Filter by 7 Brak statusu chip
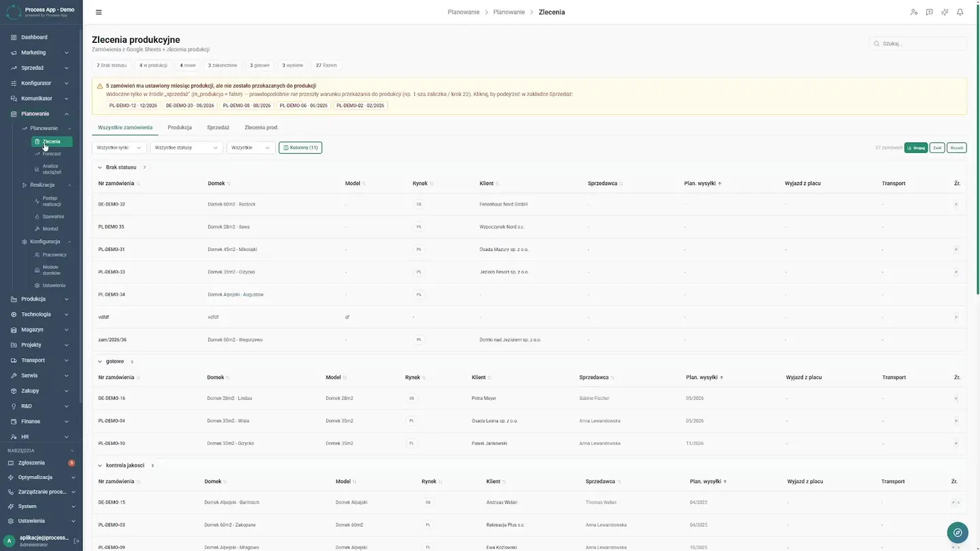Screen dimensions: 980x551 (x=112, y=65)
